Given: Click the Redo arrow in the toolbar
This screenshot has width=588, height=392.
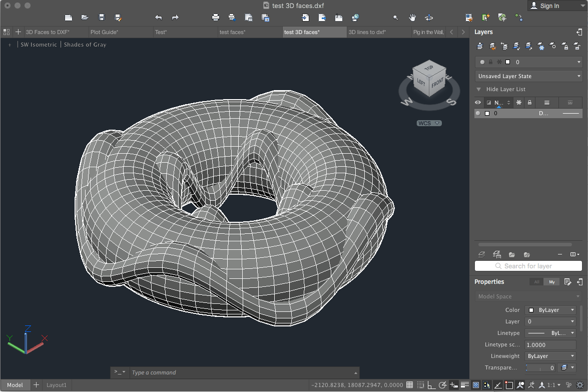Looking at the screenshot, I should point(175,18).
